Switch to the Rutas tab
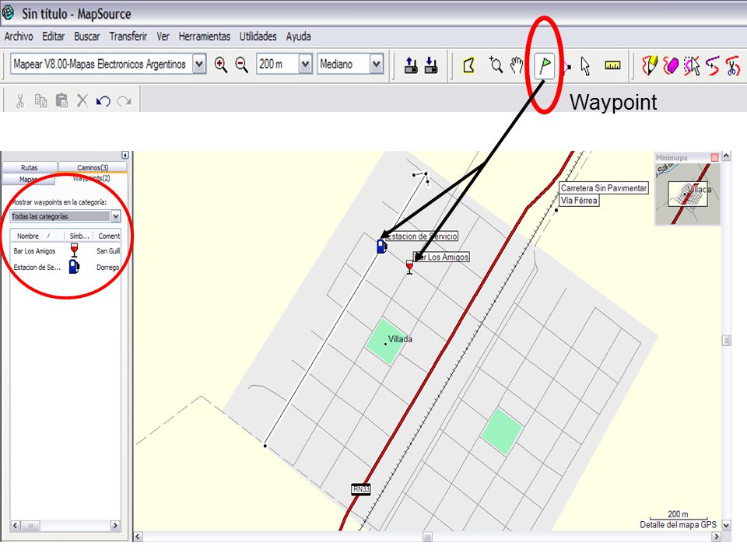This screenshot has height=560, width=747. coord(30,168)
